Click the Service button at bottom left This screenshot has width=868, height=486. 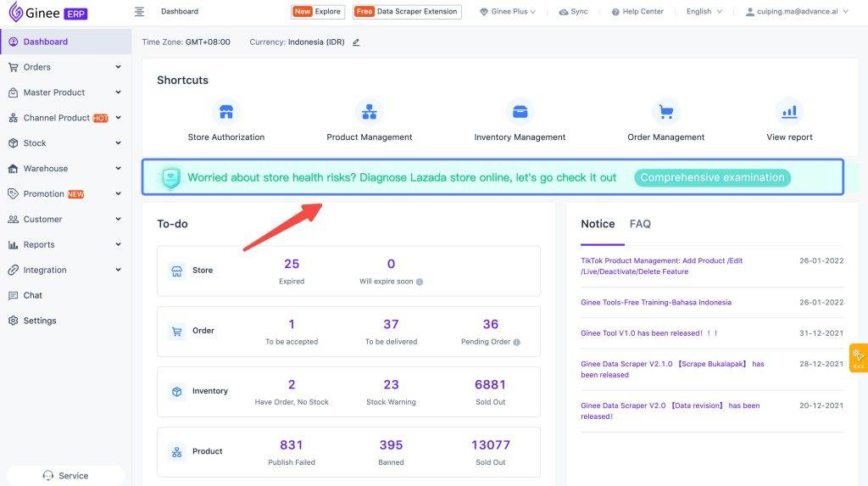[65, 476]
